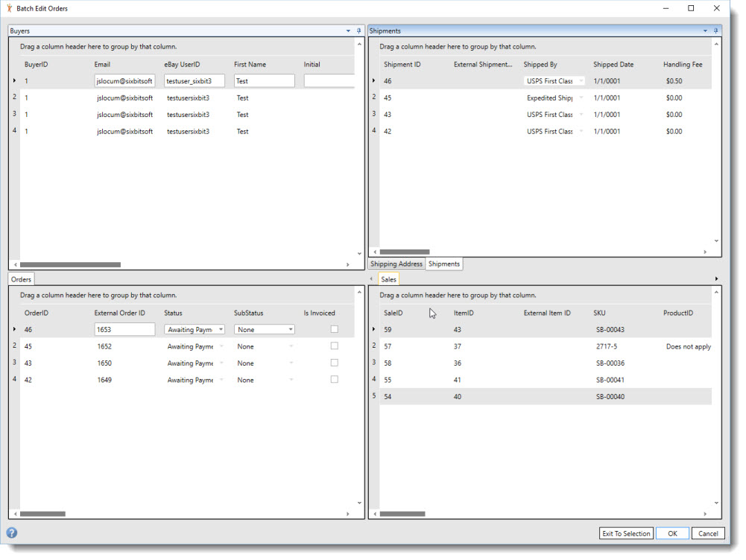
Task: Open the Shipped By dropdown for shipment 45
Action: tap(581, 98)
